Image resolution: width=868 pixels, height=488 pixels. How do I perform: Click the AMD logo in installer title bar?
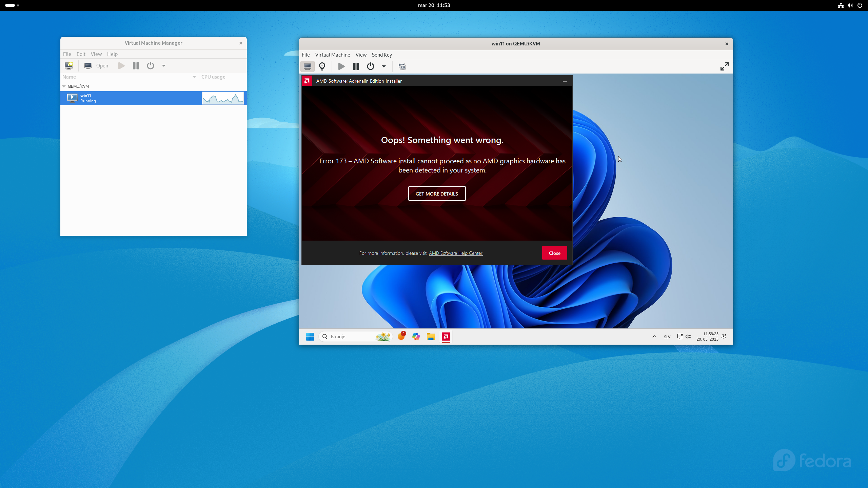click(x=307, y=81)
